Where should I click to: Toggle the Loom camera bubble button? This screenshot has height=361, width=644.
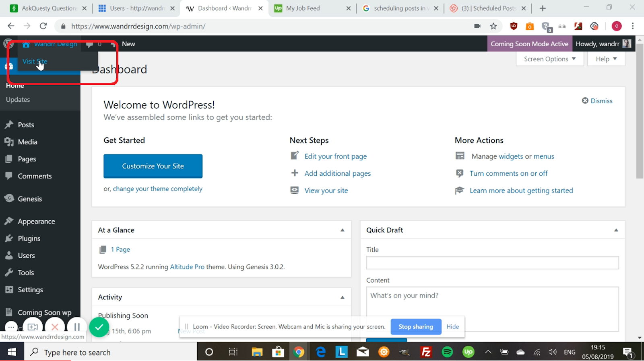[33, 327]
